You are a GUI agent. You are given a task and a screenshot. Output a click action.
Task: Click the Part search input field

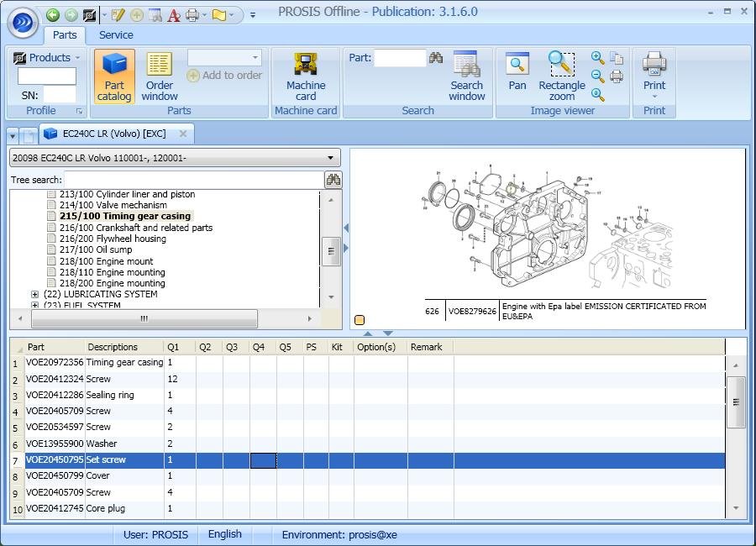400,58
